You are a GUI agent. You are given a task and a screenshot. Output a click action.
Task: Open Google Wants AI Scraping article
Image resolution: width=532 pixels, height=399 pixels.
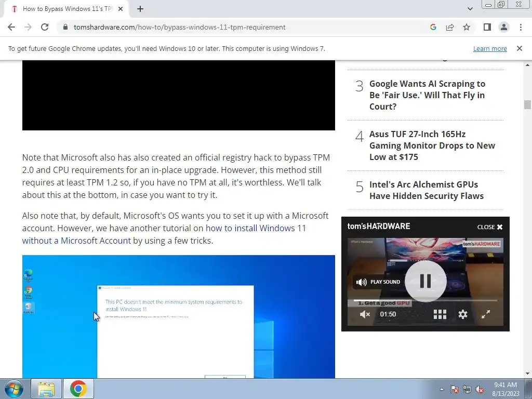point(427,95)
